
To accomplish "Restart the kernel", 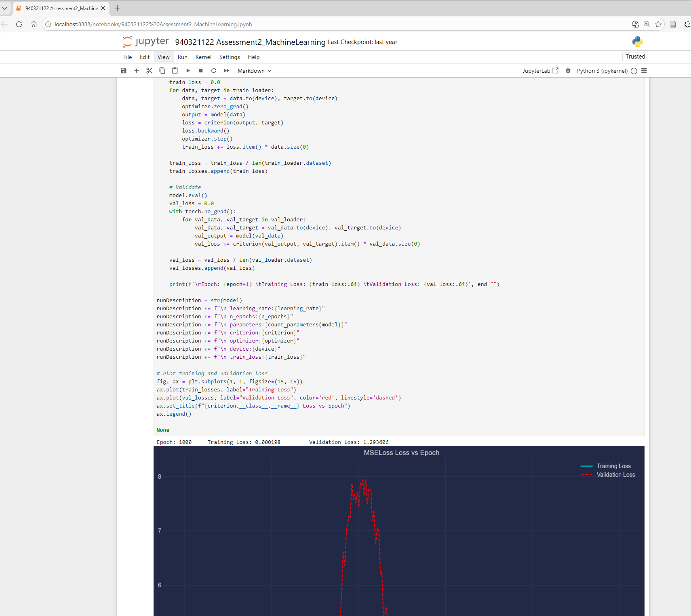I will [x=214, y=71].
